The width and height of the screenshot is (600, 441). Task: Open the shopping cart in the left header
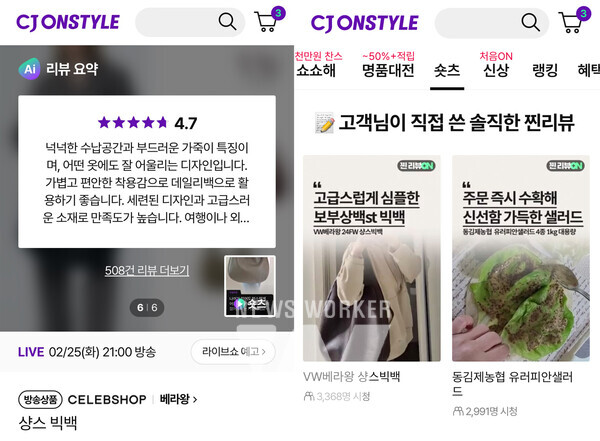pos(269,20)
